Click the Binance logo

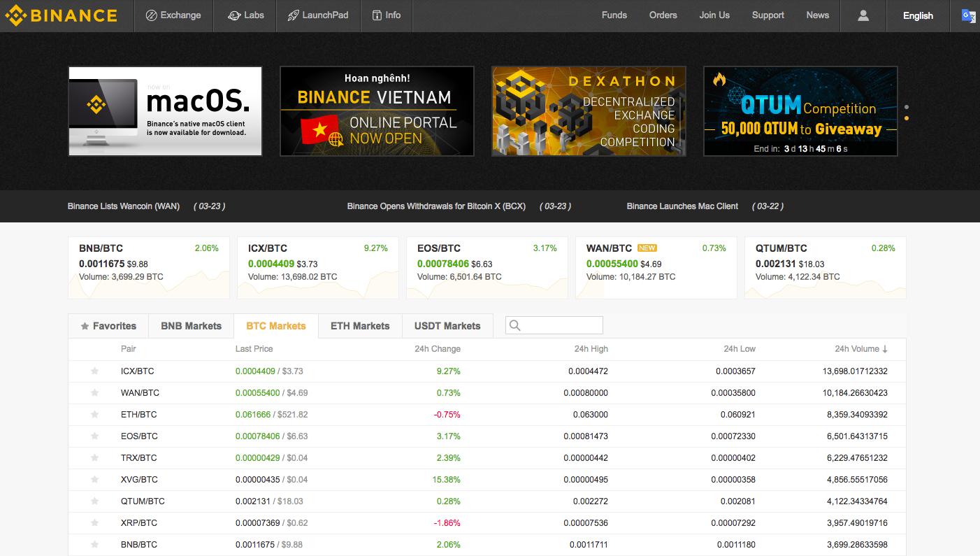[x=61, y=15]
